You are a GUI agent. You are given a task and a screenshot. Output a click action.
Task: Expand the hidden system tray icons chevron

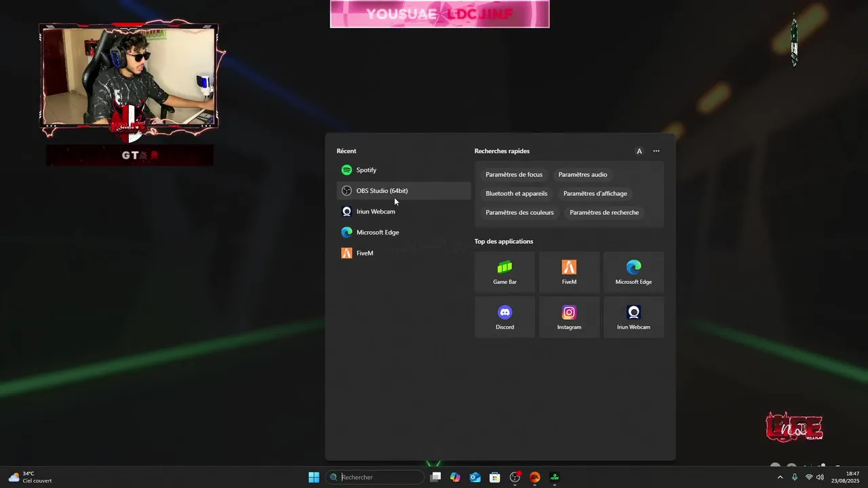pyautogui.click(x=780, y=477)
